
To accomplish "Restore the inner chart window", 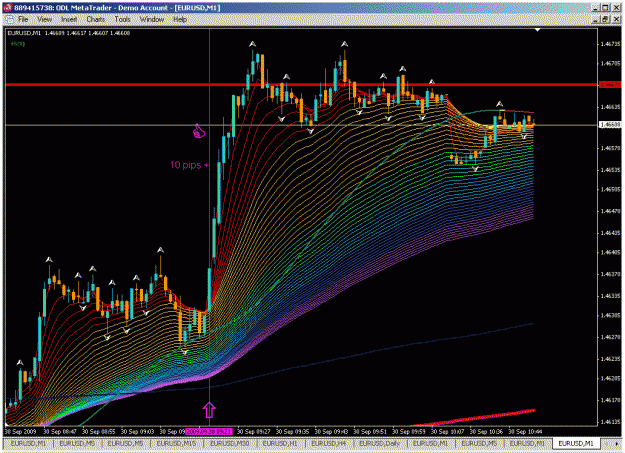I will click(x=605, y=19).
